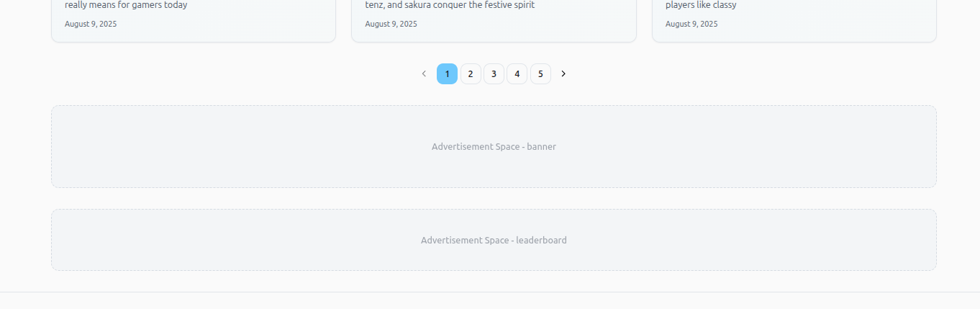Go to page 5 in pagination
Image resolution: width=980 pixels, height=309 pixels.
540,73
